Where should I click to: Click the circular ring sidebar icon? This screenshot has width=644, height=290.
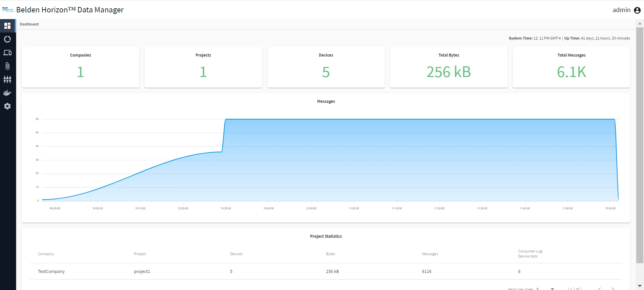tap(7, 39)
